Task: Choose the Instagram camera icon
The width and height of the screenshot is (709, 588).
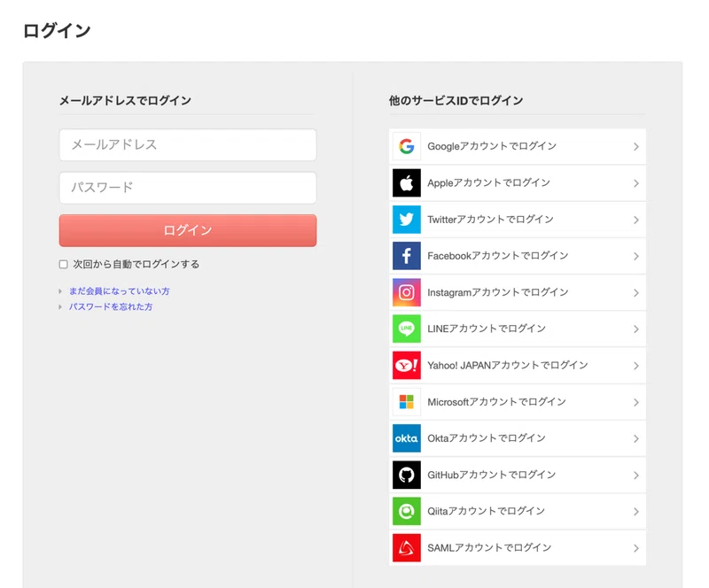Action: [x=407, y=292]
